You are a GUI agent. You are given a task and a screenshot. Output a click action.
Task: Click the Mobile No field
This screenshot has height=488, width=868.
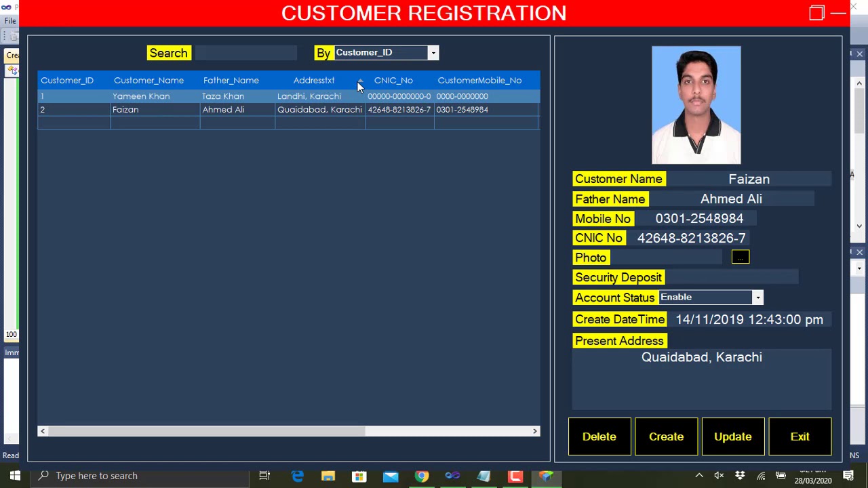pos(696,218)
